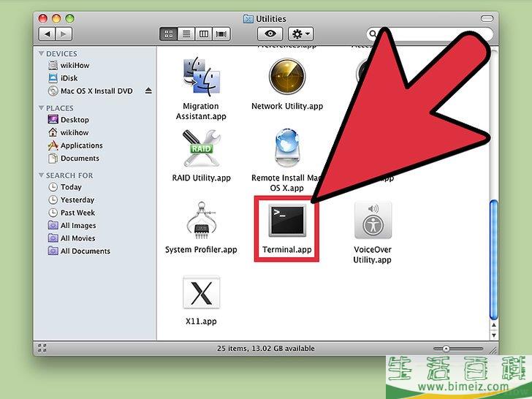Open the Action gear dropdown menu
This screenshot has height=399, width=532.
(x=300, y=34)
